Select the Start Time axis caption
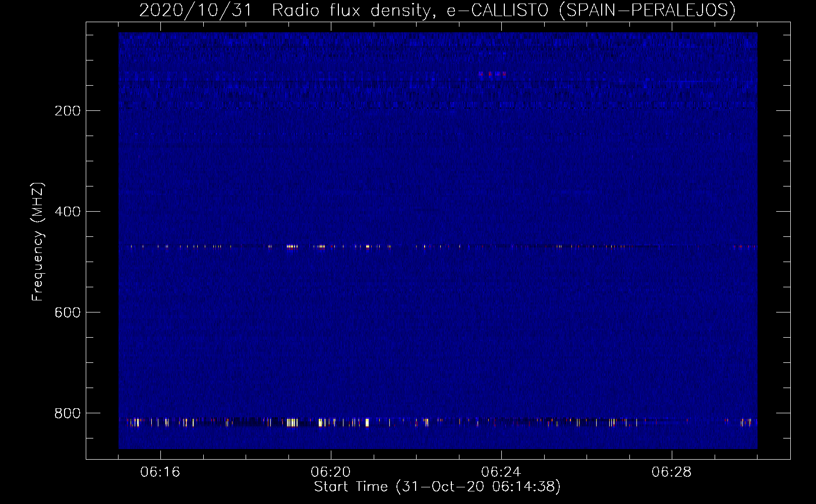Screen dimensions: 816x504 pos(437,487)
